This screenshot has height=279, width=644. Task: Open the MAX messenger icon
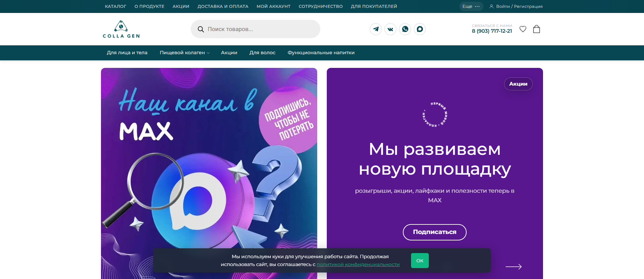click(x=420, y=29)
